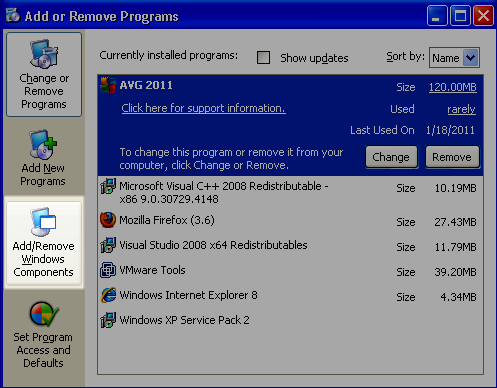Screen dimensions: 497x388
Task: Click the 10.19MB size value
Action: pyautogui.click(x=455, y=188)
